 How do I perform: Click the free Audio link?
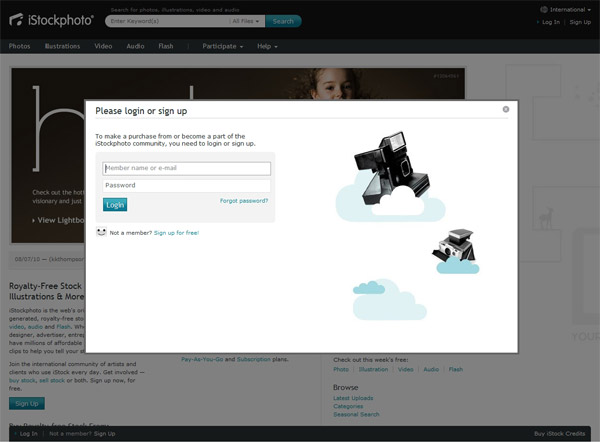pyautogui.click(x=431, y=369)
